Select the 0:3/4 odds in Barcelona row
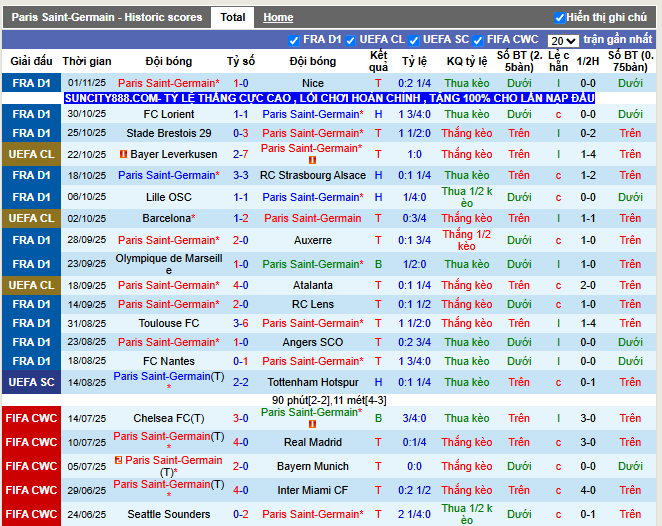Image resolution: width=662 pixels, height=526 pixels. (414, 218)
